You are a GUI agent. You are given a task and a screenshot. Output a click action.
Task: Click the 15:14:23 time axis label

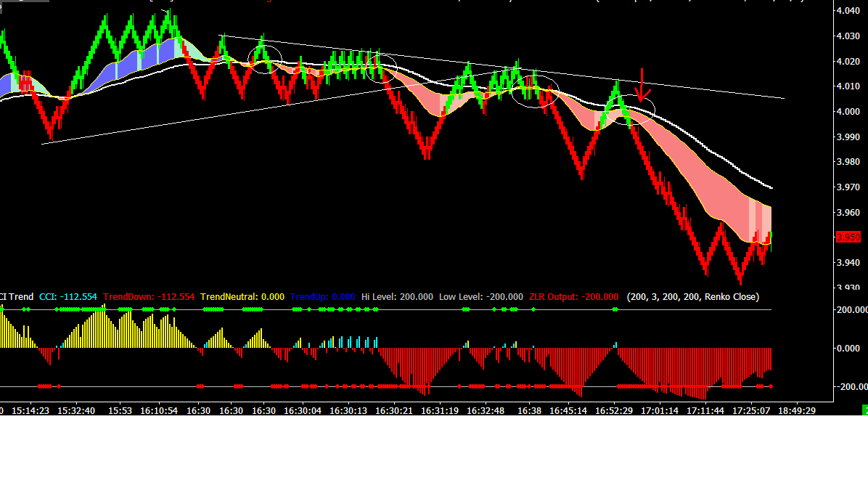pos(30,411)
